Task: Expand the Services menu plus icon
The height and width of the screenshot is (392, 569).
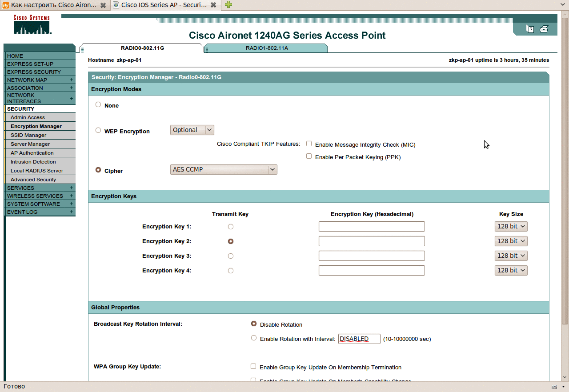Action: click(x=71, y=188)
